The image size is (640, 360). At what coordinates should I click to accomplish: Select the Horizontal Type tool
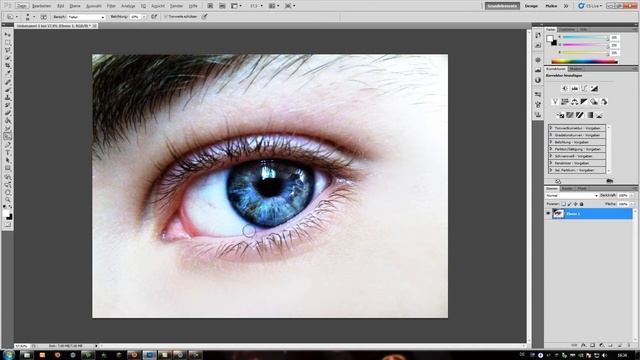pos(8,152)
